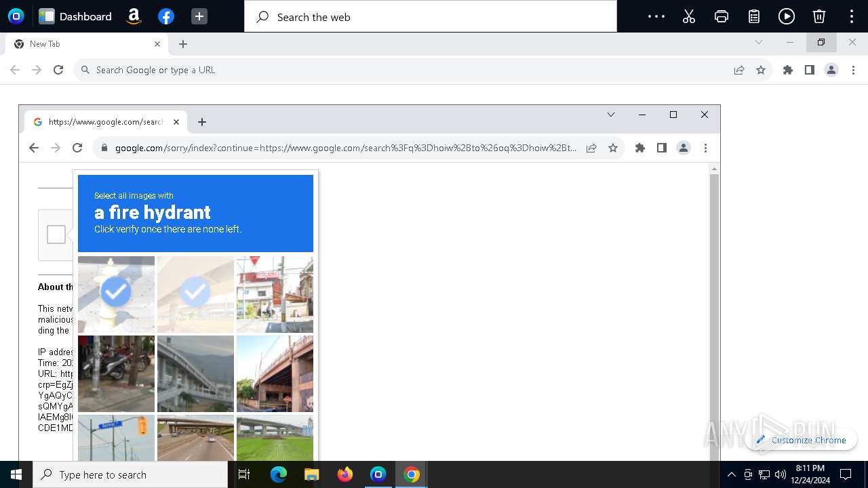Select the bridge over green field tile

pos(275,438)
